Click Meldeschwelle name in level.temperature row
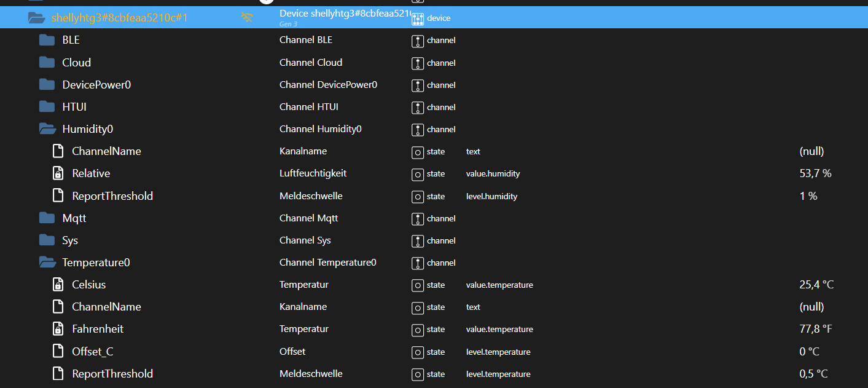The width and height of the screenshot is (868, 388). [311, 373]
